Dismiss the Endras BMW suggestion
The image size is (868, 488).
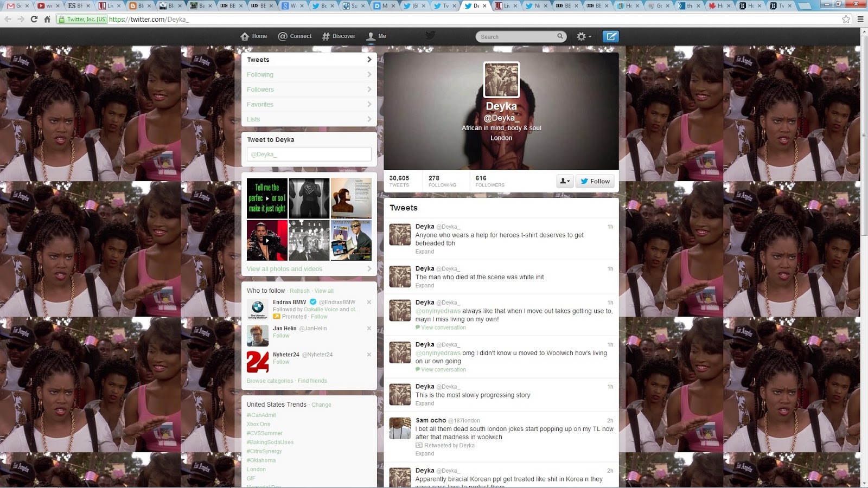pyautogui.click(x=369, y=302)
